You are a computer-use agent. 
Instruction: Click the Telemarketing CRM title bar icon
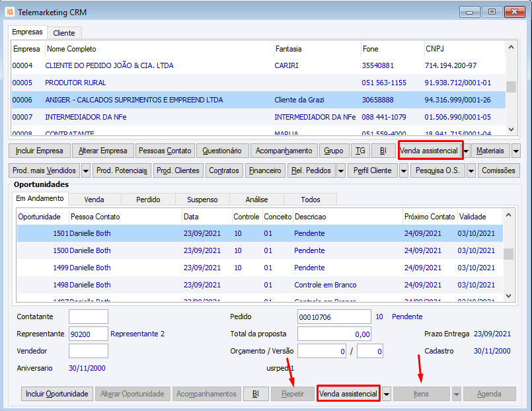(x=9, y=12)
